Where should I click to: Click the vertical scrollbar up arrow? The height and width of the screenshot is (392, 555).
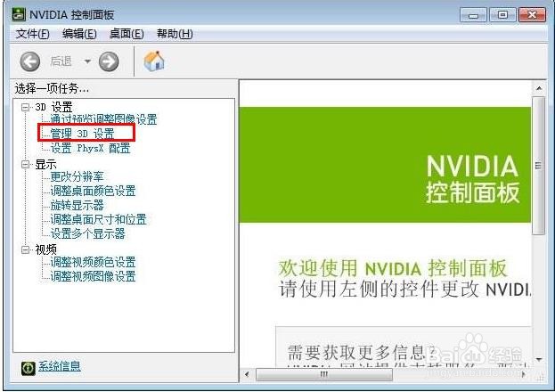pyautogui.click(x=539, y=88)
